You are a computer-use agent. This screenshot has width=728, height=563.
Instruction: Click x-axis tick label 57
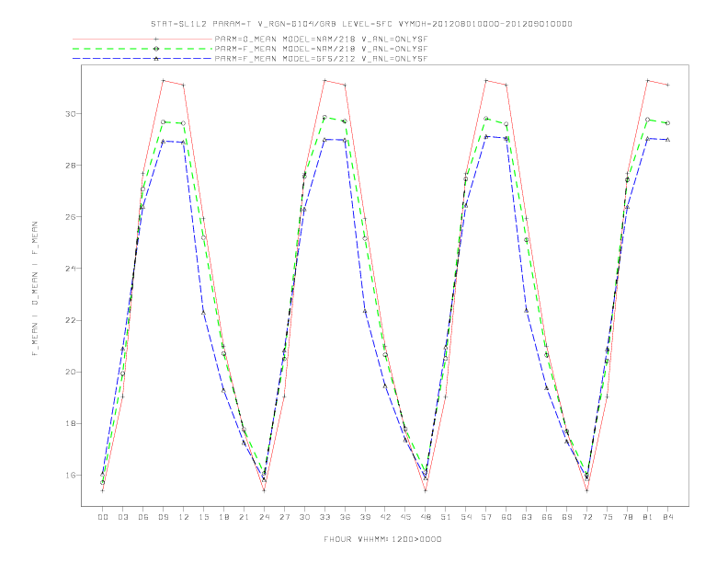tap(486, 517)
